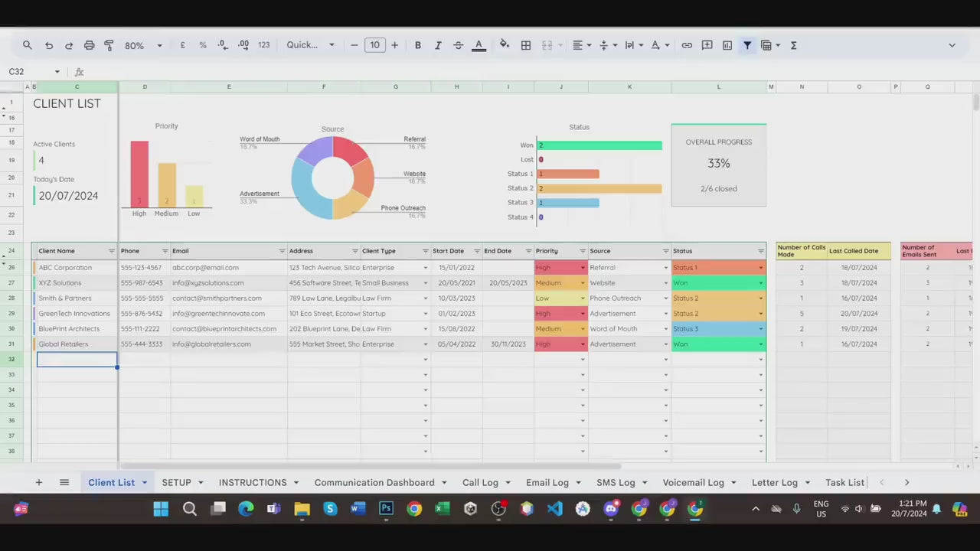Screen dimensions: 980x551
Task: Toggle the filter funnel icon in the toolbar
Action: (x=747, y=45)
